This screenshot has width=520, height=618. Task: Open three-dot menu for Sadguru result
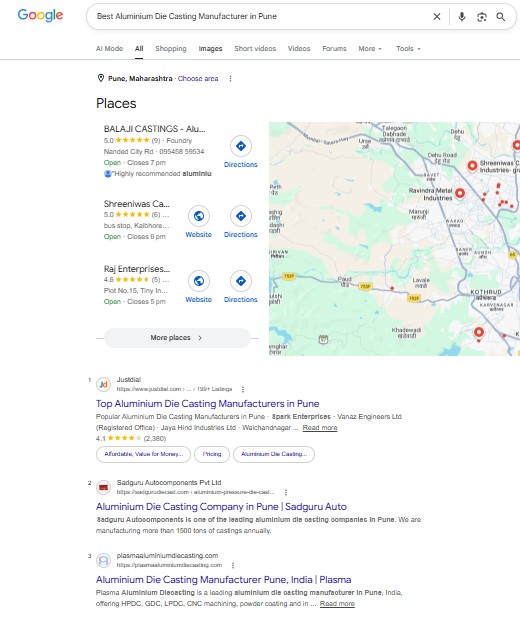pos(286,492)
